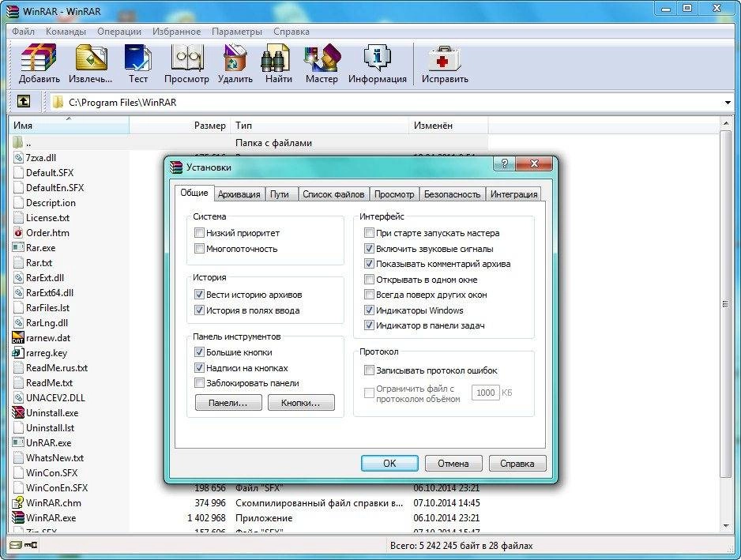Select the Rar.exe file icon
The width and height of the screenshot is (741, 560).
(18, 247)
